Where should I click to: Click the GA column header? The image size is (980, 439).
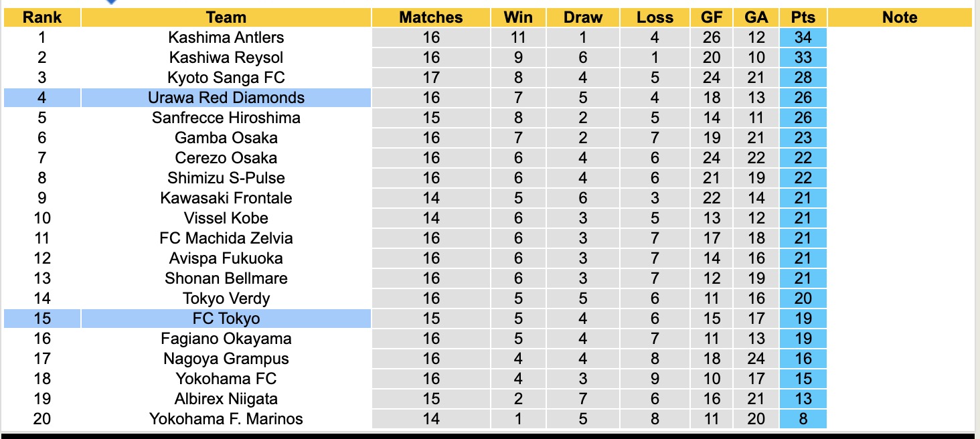[756, 17]
